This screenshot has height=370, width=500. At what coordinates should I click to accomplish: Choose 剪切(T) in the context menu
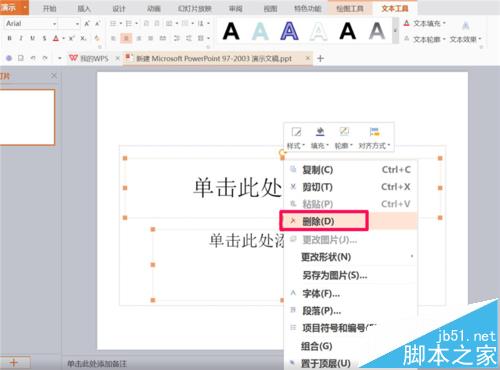click(350, 187)
